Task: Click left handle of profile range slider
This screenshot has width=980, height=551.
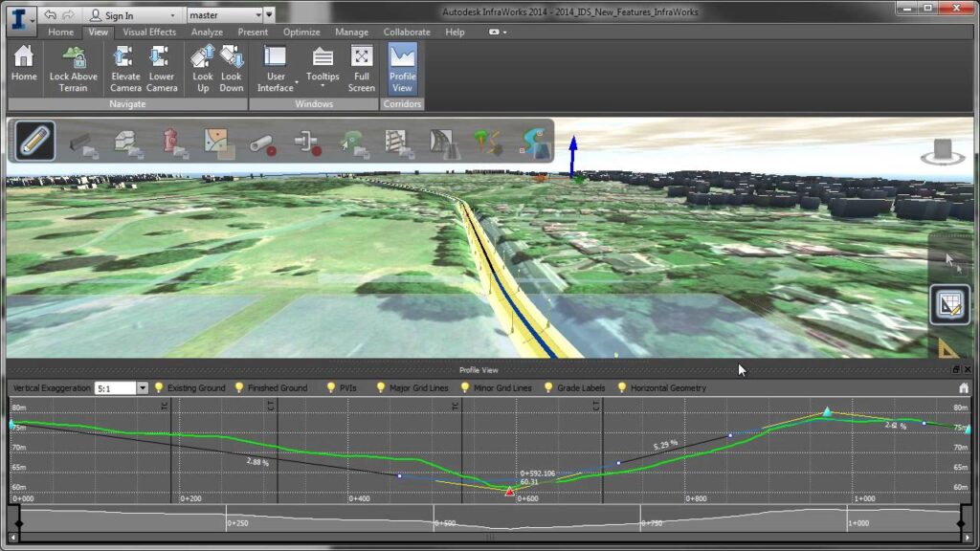Action: (x=19, y=523)
